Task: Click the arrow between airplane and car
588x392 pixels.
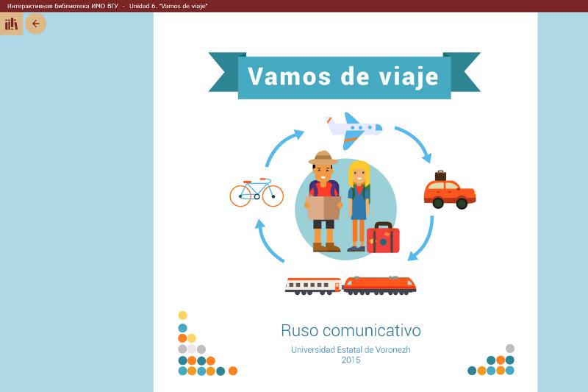Action: (x=415, y=143)
